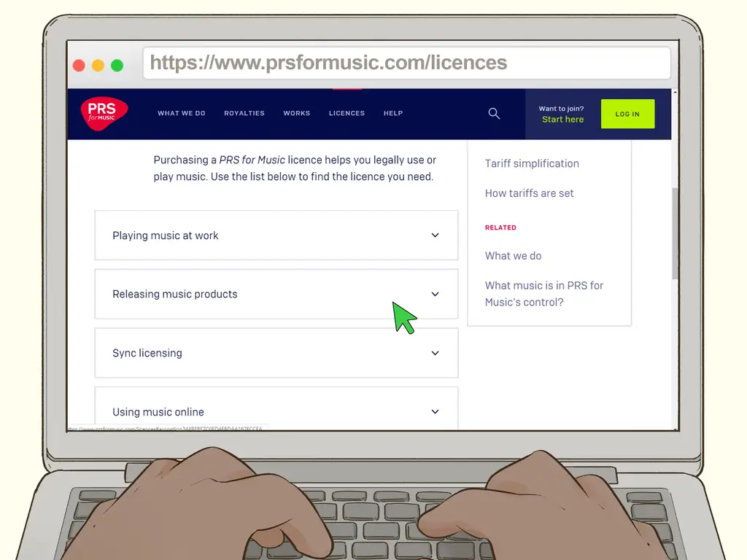Click the LOG IN button
The image size is (747, 560).
coord(627,114)
